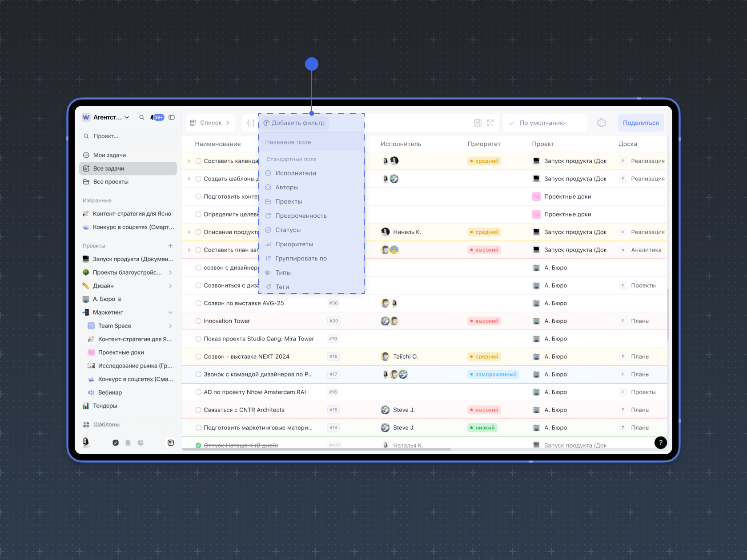This screenshot has width=747, height=560.
Task: Check off Связаться с CNTR Architects task
Action: pyautogui.click(x=198, y=410)
